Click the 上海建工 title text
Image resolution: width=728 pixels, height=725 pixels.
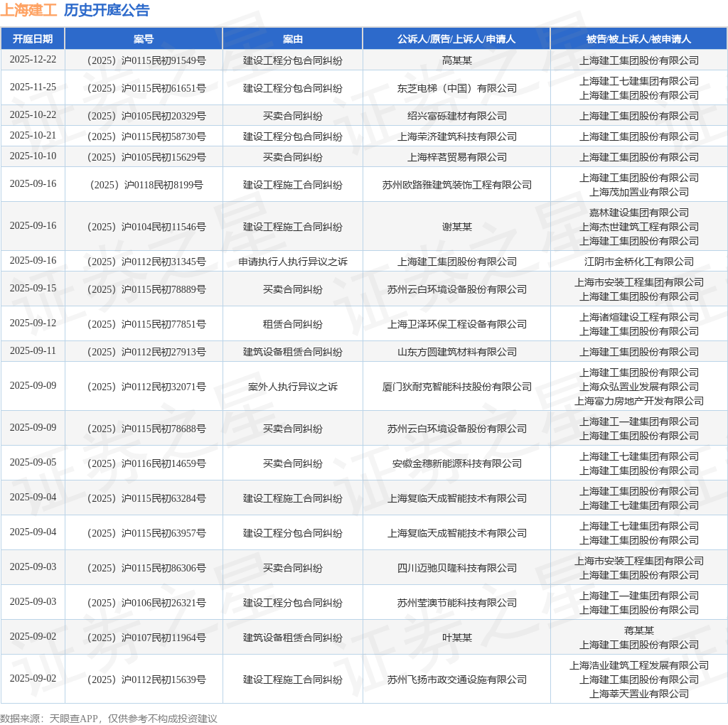[28, 10]
